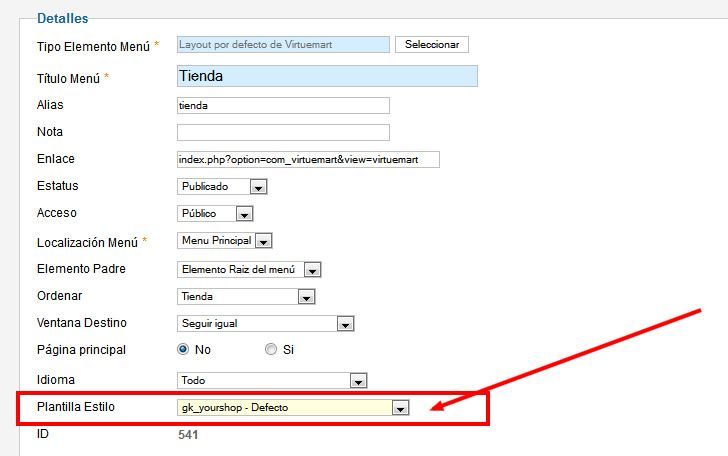Click the Alias input field
Viewport: 728px width, 456px height.
tap(283, 105)
